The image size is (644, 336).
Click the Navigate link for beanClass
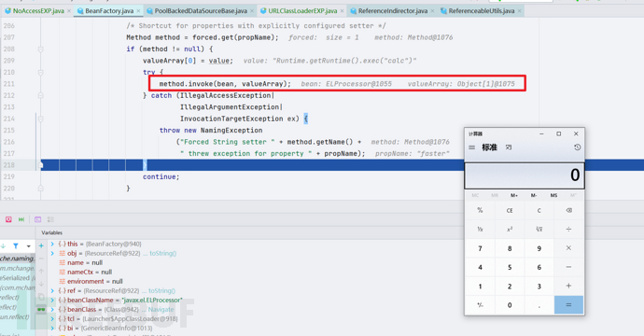[161, 310]
